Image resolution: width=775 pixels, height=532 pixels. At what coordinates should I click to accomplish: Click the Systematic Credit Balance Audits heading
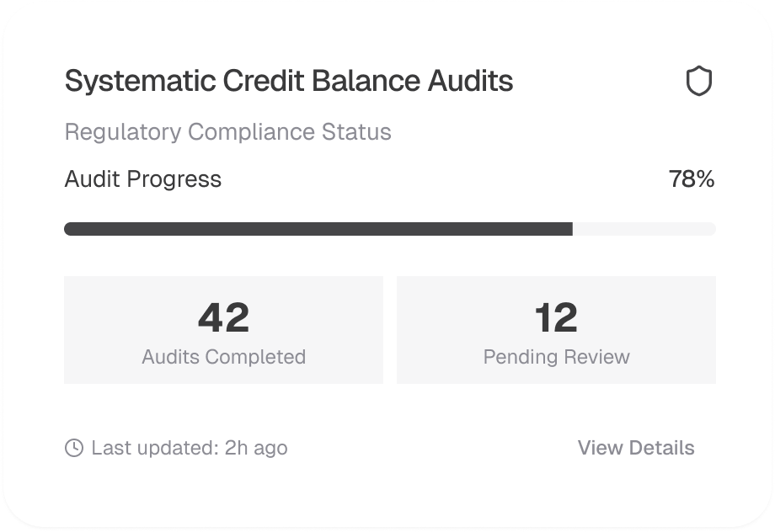[x=289, y=82]
